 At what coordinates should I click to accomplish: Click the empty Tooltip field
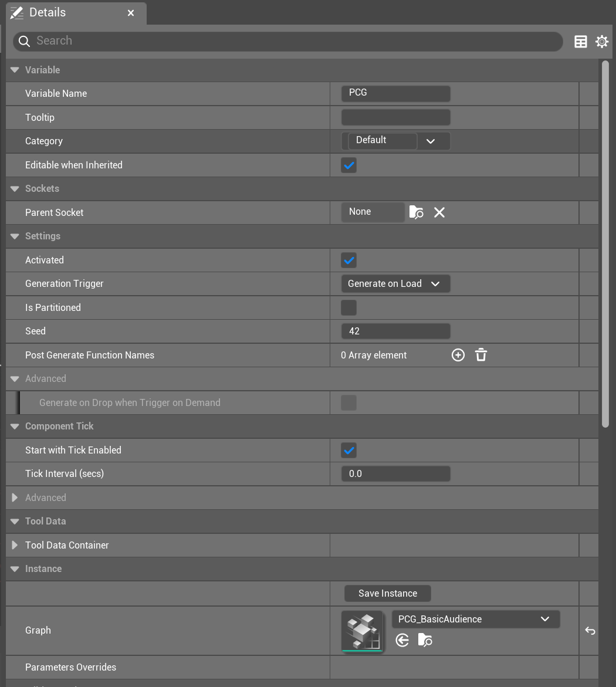click(395, 117)
